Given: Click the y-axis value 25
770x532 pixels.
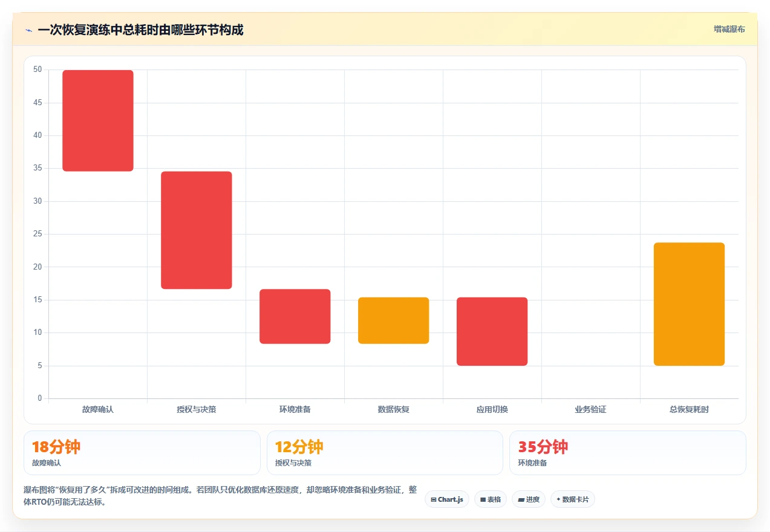Looking at the screenshot, I should 38,234.
